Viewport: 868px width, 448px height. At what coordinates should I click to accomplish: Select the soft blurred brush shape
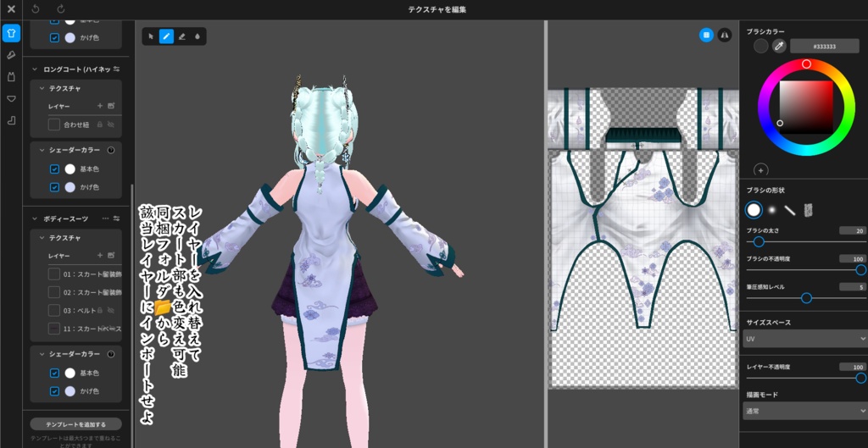click(x=772, y=210)
